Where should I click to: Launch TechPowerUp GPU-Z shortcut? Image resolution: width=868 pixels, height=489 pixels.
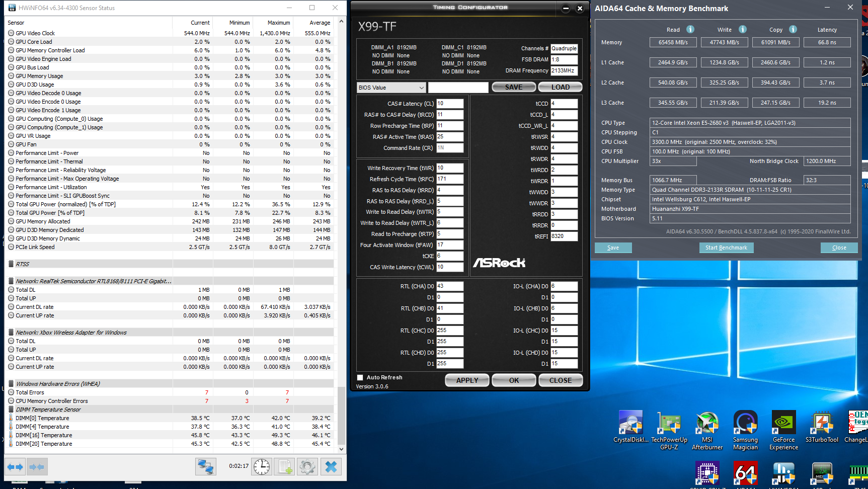669,430
